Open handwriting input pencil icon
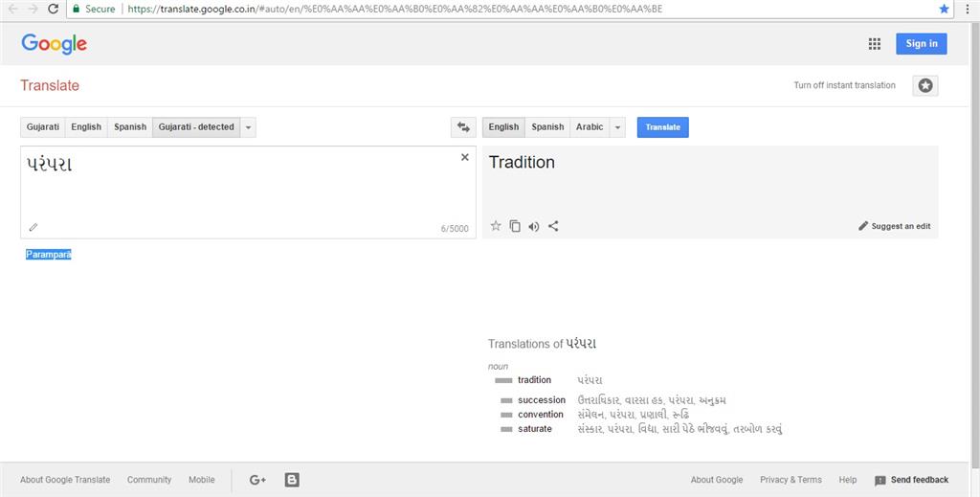980x497 pixels. point(33,227)
